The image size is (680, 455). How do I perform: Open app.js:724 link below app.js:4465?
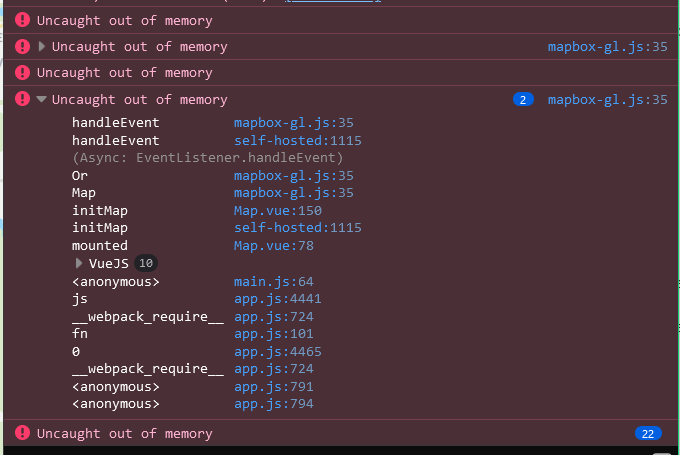274,369
